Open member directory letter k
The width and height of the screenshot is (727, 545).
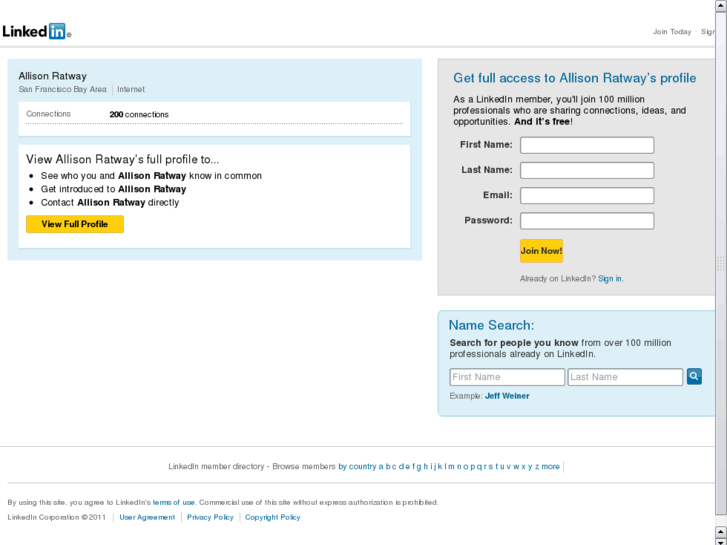tap(440, 467)
